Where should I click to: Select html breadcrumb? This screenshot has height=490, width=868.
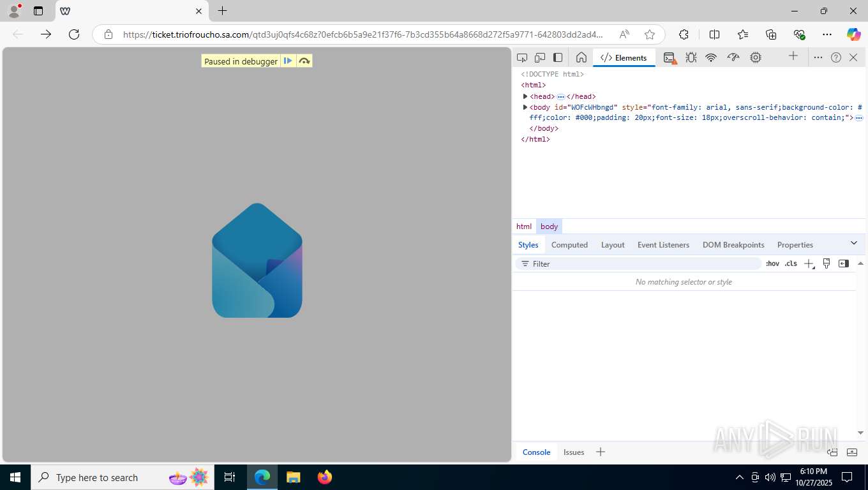click(524, 226)
